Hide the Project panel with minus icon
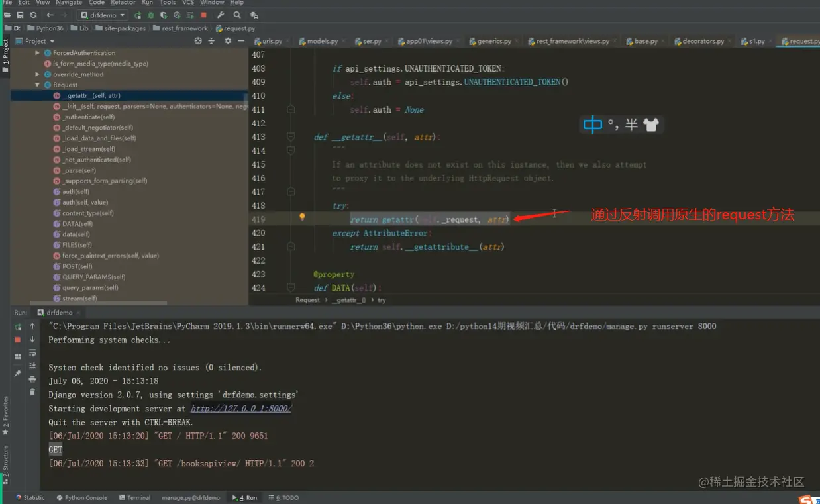This screenshot has width=820, height=504. click(x=242, y=41)
